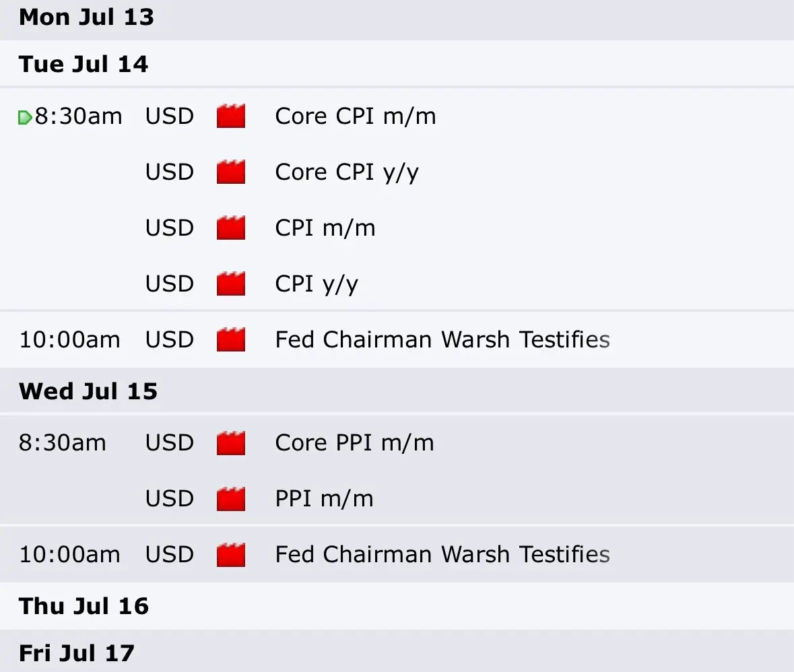Open the Core PPI m/m event
794x672 pixels.
[354, 442]
